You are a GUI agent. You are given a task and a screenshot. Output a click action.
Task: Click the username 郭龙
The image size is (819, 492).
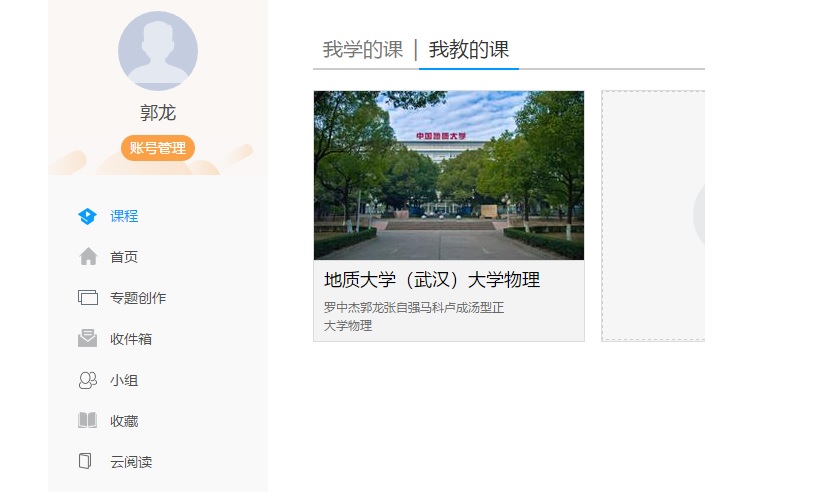pos(158,113)
